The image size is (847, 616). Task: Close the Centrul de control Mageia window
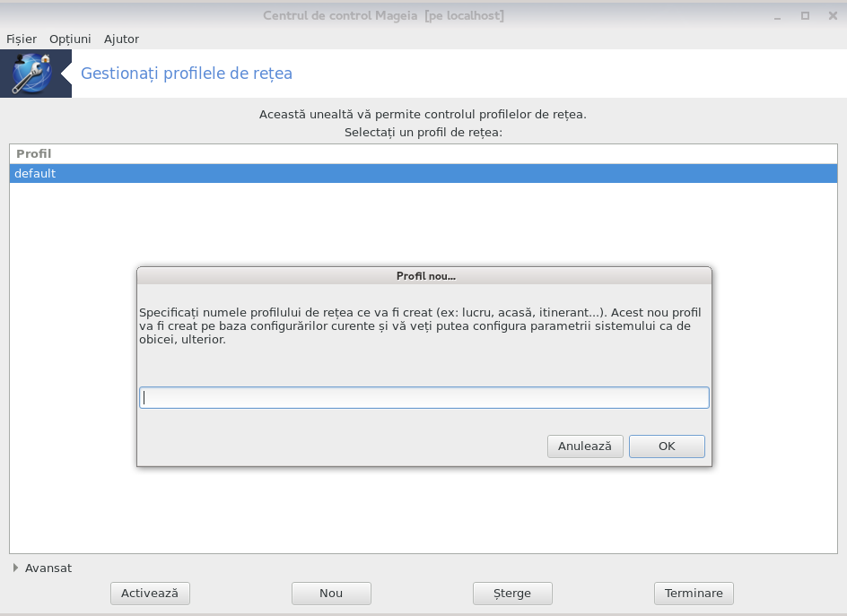pyautogui.click(x=833, y=15)
